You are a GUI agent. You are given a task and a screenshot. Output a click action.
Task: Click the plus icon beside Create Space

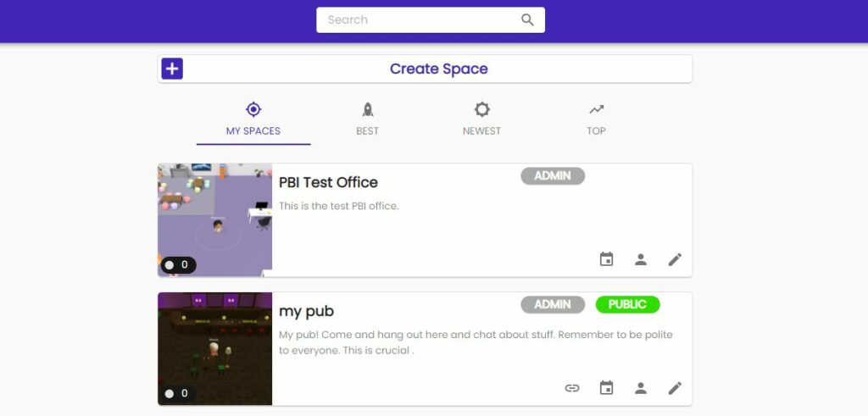pos(172,69)
